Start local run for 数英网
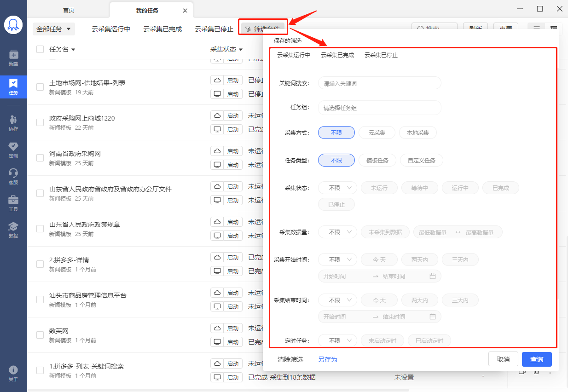 tap(227, 342)
